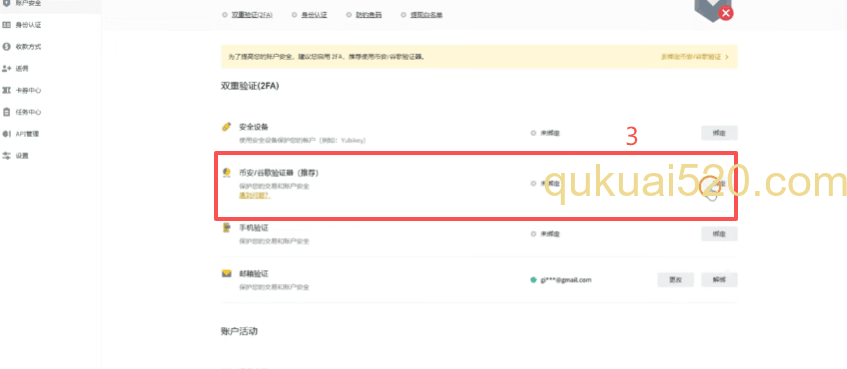
Task: Click the 手机验证 title text
Action: [253, 227]
